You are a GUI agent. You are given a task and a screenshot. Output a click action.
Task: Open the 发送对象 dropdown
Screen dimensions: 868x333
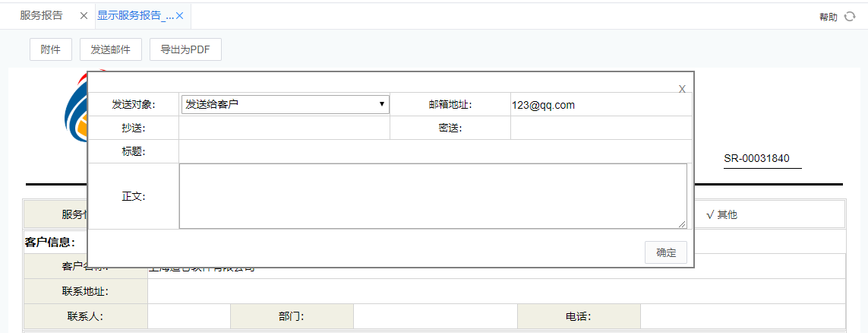(x=285, y=105)
